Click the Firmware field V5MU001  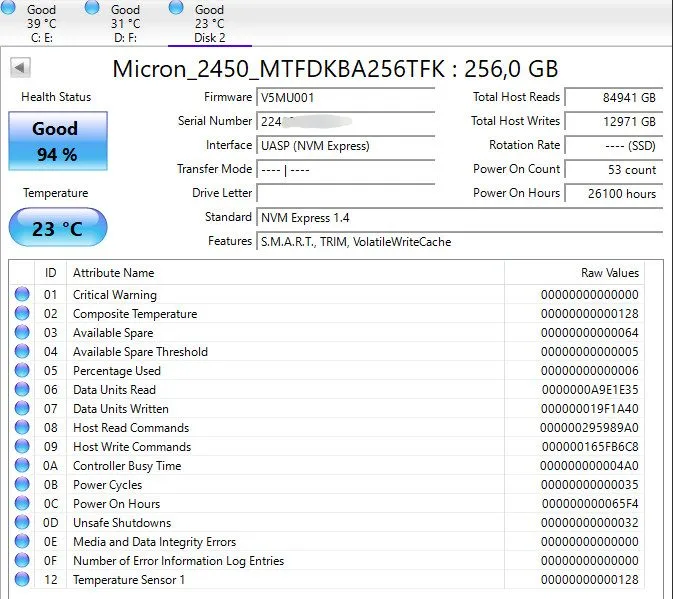pyautogui.click(x=346, y=97)
